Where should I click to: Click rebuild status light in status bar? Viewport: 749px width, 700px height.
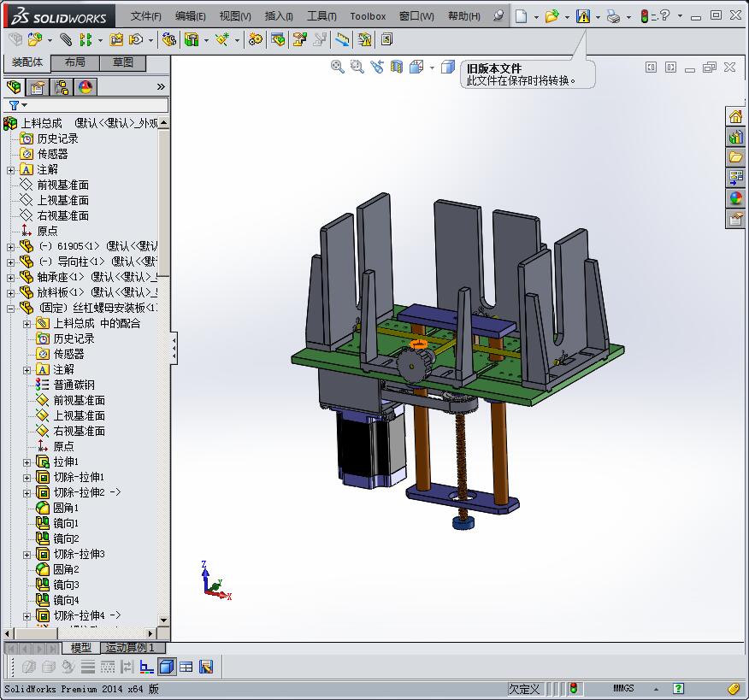(x=573, y=688)
